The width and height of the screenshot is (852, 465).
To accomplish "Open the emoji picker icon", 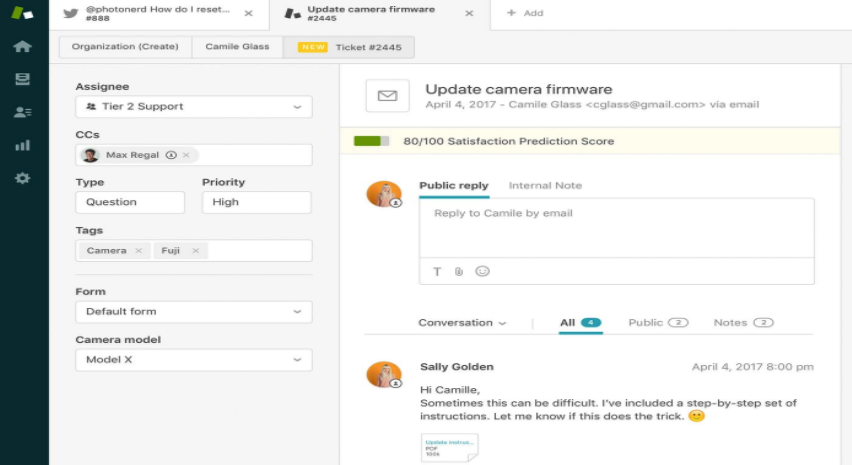I will pyautogui.click(x=482, y=271).
